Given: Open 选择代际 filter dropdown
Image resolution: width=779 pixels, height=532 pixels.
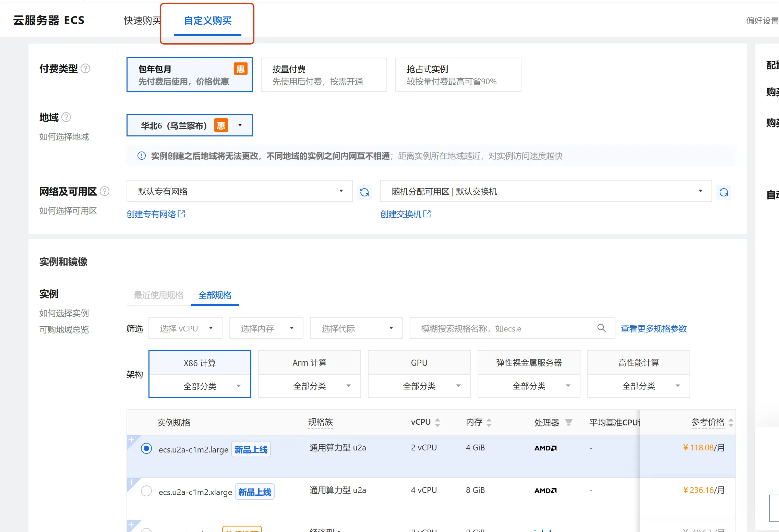Looking at the screenshot, I should (x=357, y=328).
